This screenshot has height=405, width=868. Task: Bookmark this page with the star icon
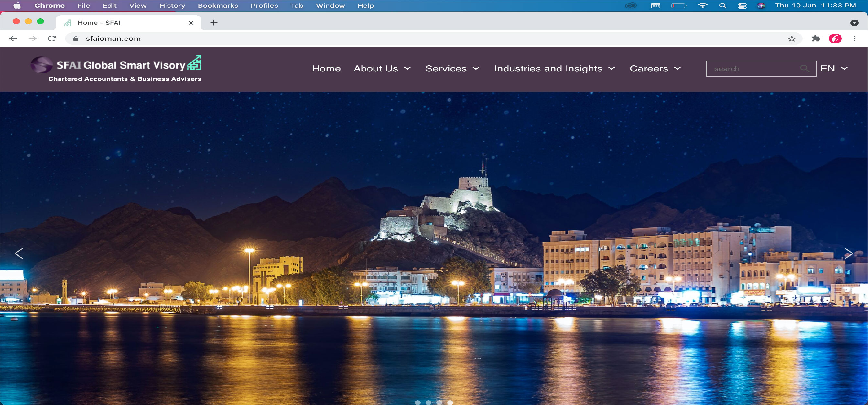tap(791, 39)
